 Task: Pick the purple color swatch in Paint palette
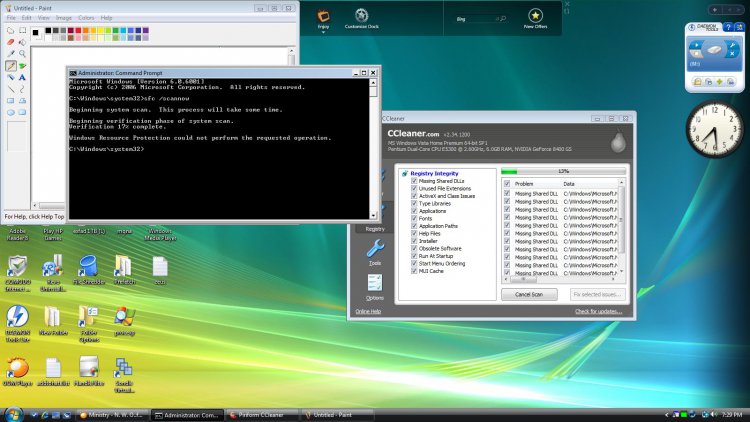tap(145, 30)
